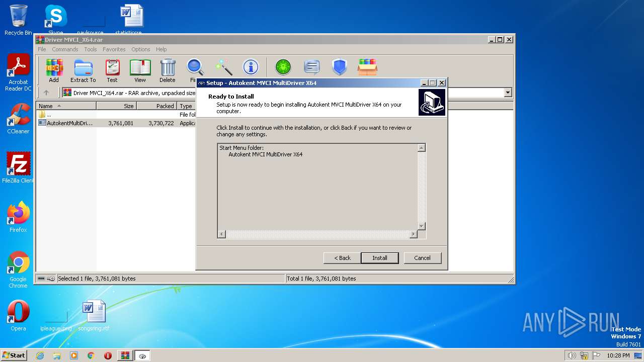Click the media player taskbar icon

point(74,355)
